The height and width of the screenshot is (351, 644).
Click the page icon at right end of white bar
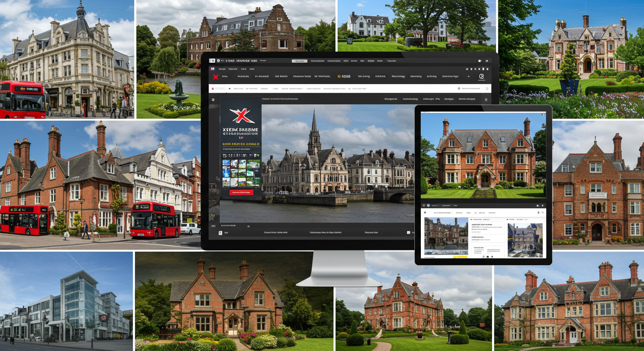[488, 89]
